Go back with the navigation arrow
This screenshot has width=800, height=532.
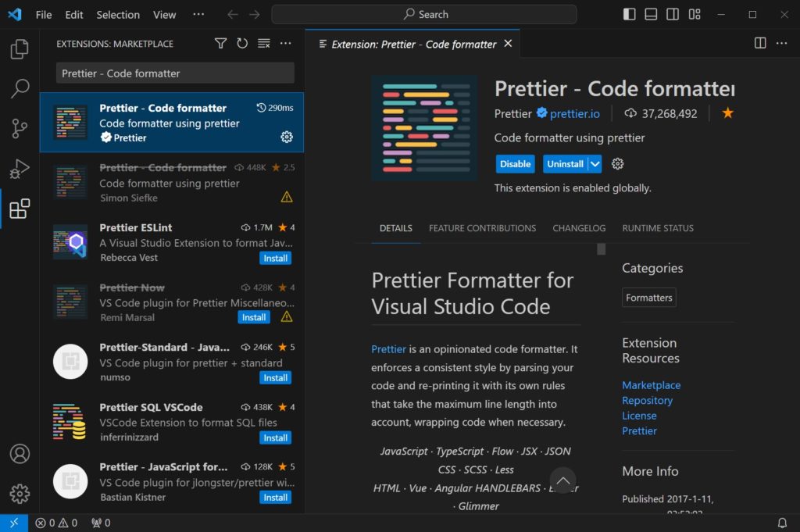point(233,14)
